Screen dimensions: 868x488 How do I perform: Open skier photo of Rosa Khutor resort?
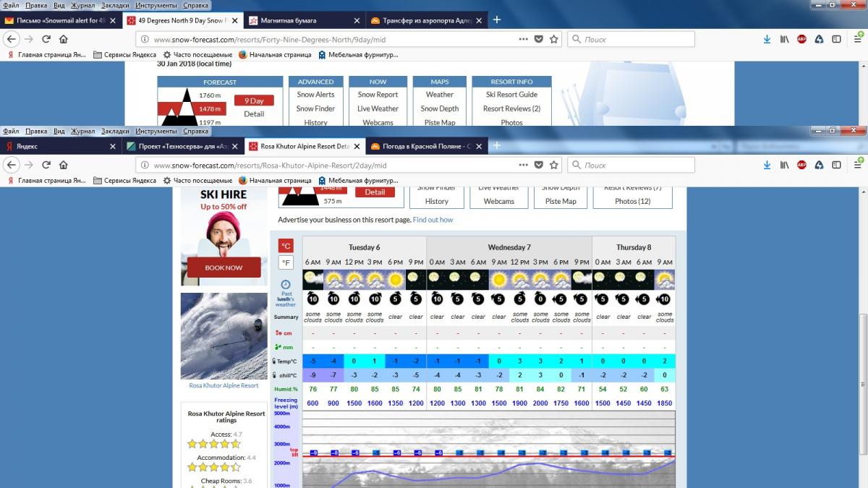pyautogui.click(x=224, y=336)
